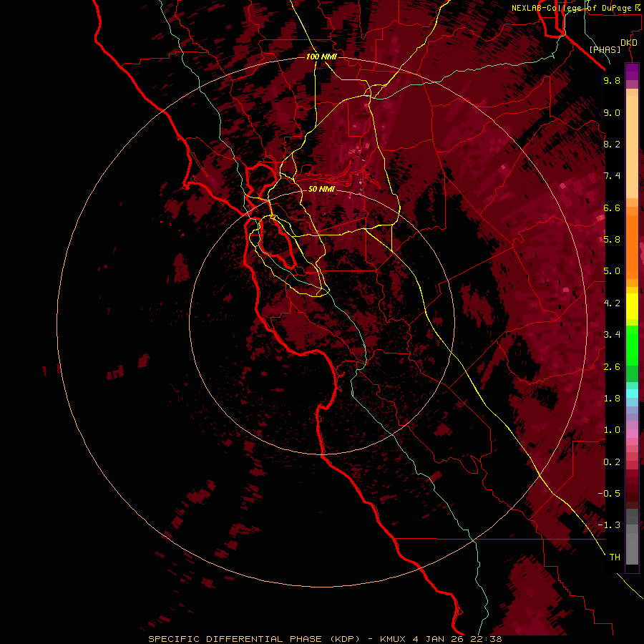Click the TH threshold label
The height and width of the screenshot is (644, 644).
(x=615, y=557)
